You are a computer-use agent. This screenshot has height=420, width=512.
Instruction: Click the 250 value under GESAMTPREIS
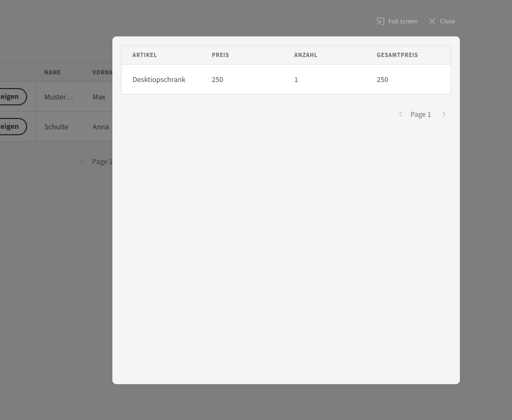click(382, 79)
